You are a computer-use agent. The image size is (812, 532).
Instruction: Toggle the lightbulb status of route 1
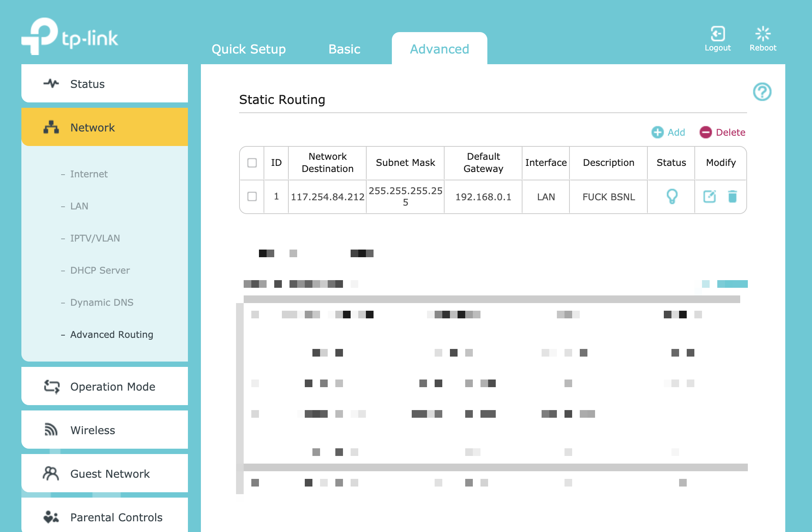tap(671, 196)
